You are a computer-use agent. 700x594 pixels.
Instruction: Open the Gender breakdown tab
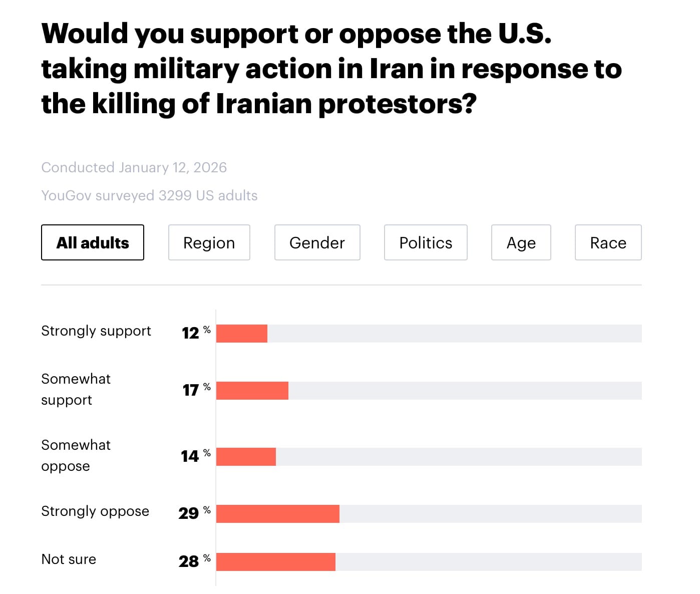pos(317,242)
